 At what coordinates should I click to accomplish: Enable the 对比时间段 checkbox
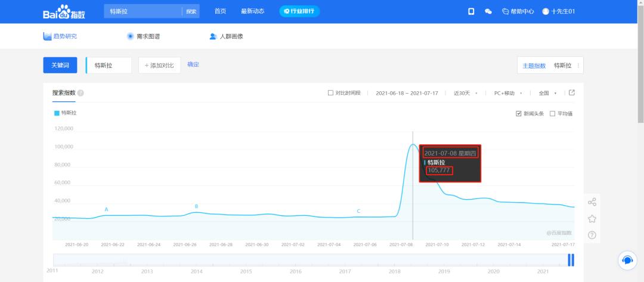(330, 93)
